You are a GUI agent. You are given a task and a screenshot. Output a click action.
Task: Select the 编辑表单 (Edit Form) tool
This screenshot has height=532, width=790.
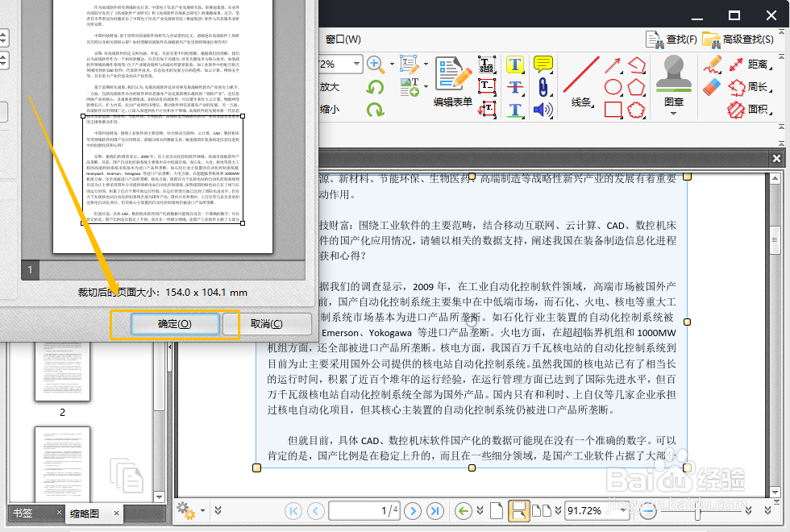[x=451, y=77]
